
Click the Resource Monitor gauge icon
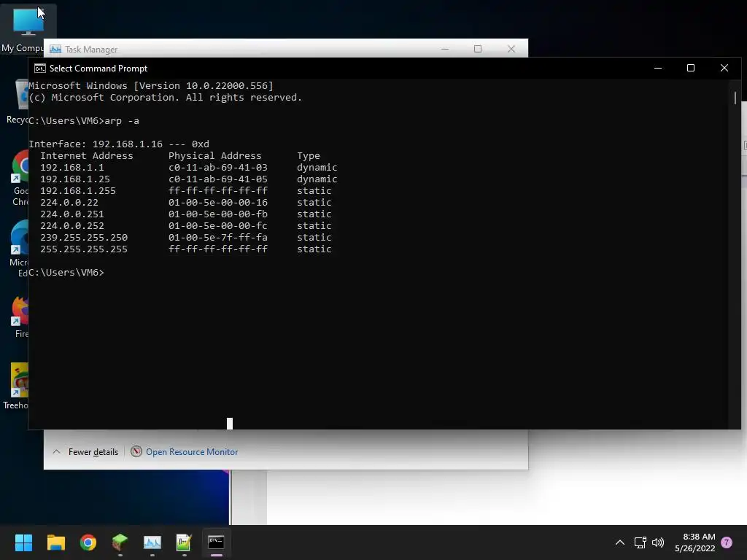point(136,451)
